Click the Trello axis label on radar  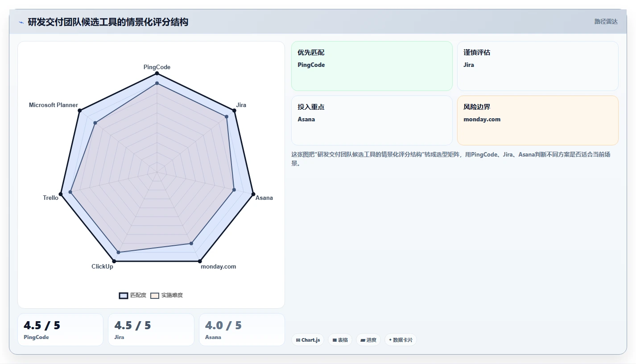click(51, 198)
